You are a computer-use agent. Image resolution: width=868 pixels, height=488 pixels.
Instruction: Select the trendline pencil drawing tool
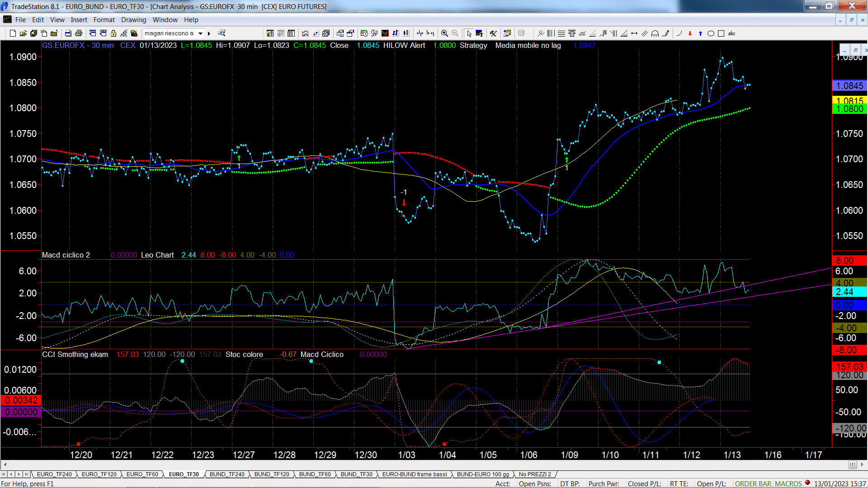[x=665, y=33]
